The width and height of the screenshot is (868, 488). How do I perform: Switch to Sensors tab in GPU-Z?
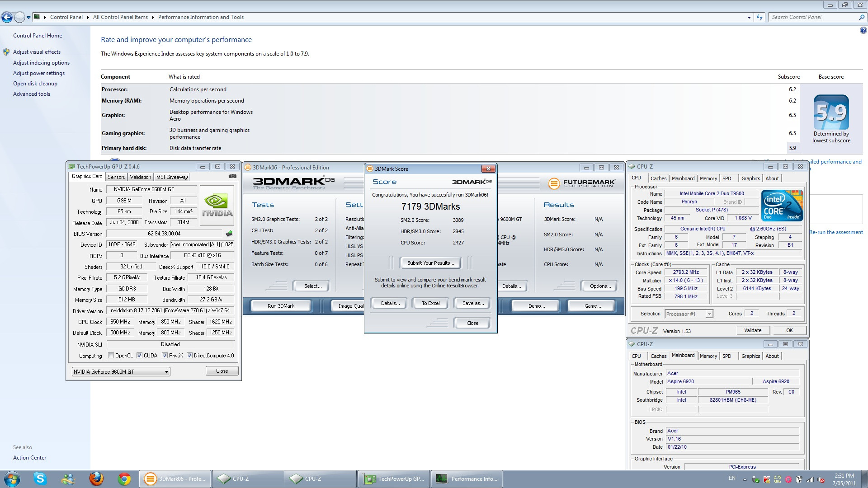[116, 177]
